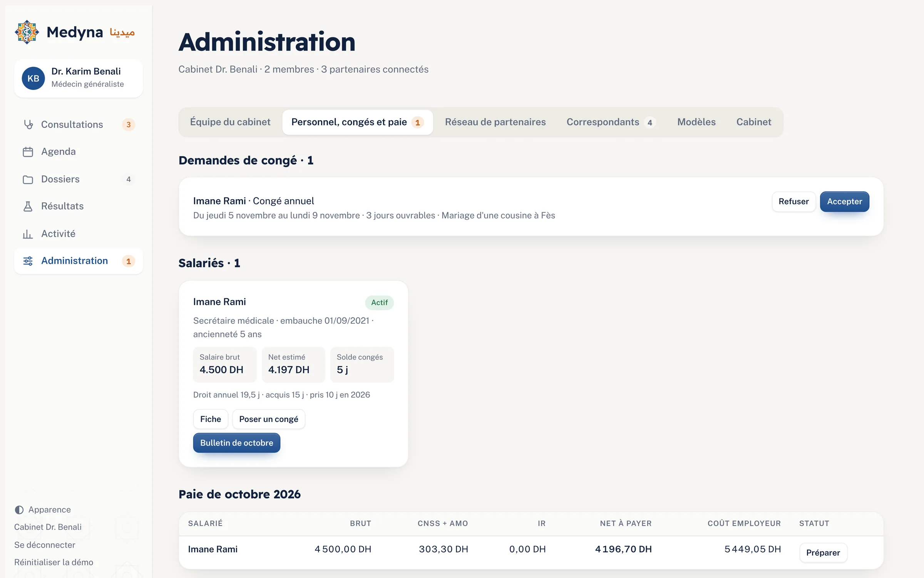The image size is (924, 578).
Task: Click Cabinet Dr. Benali footer link
Action: point(48,527)
